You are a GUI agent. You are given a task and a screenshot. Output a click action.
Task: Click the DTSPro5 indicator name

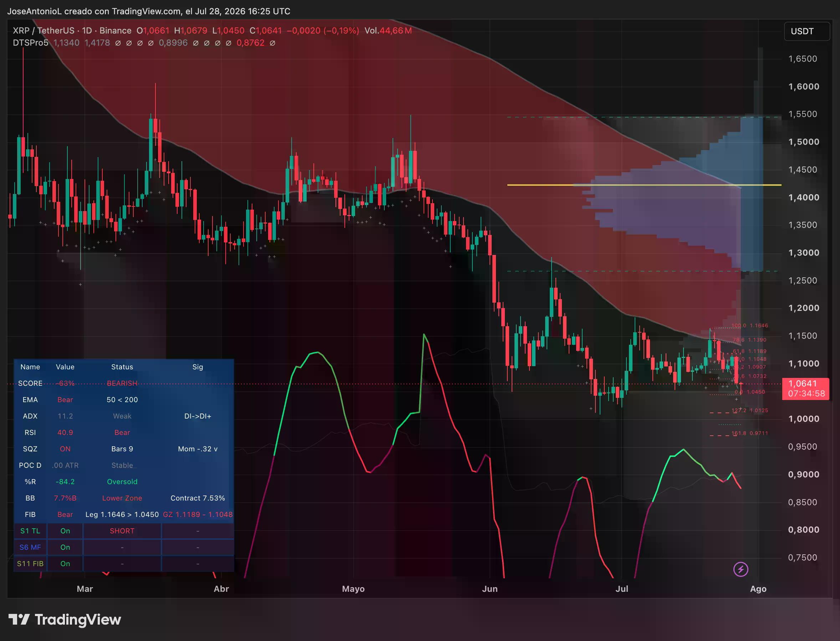tap(31, 43)
